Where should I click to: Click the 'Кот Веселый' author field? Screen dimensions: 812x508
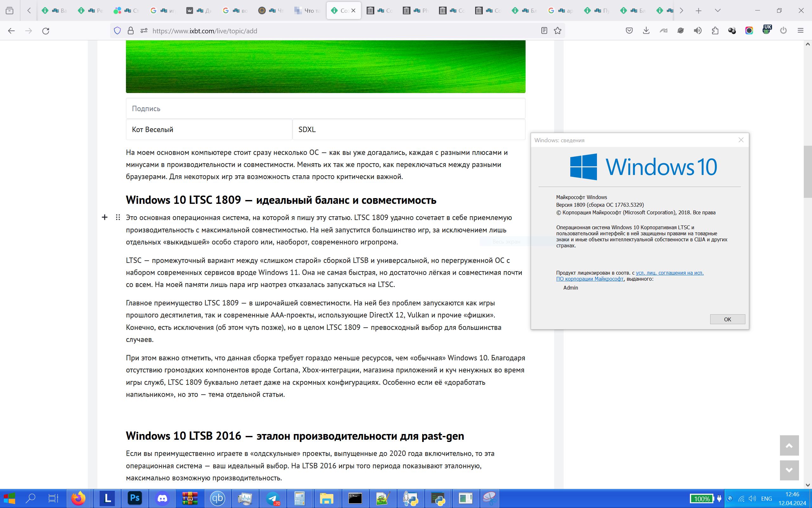click(209, 129)
